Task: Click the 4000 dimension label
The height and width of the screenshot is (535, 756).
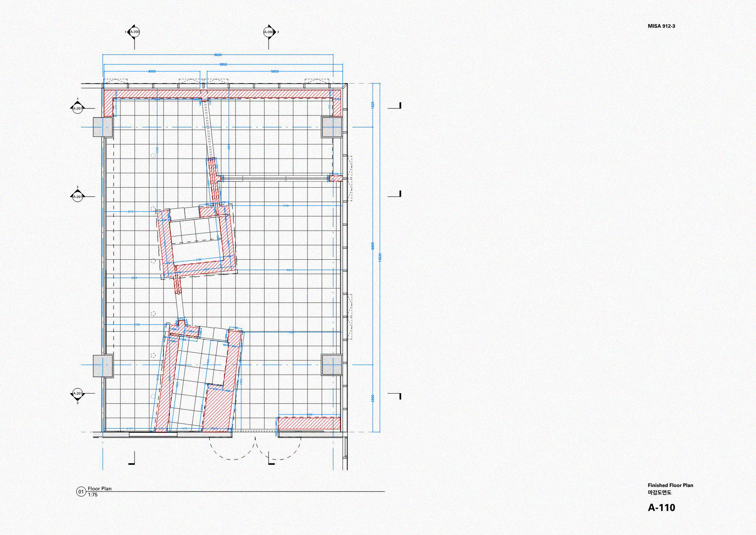Action: 152,71
